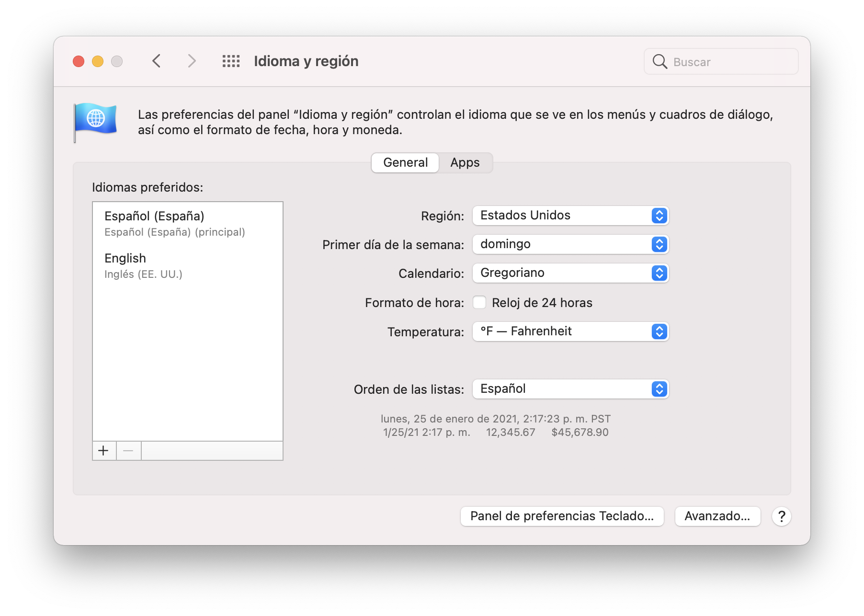Close the window with the red button
The width and height of the screenshot is (864, 616).
(79, 61)
